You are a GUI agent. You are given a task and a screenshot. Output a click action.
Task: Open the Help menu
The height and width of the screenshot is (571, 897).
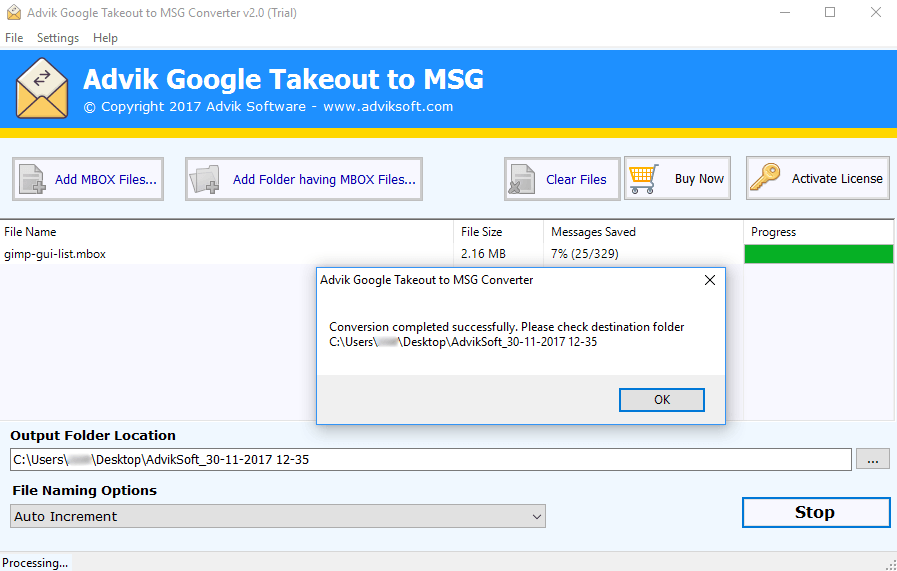tap(105, 38)
